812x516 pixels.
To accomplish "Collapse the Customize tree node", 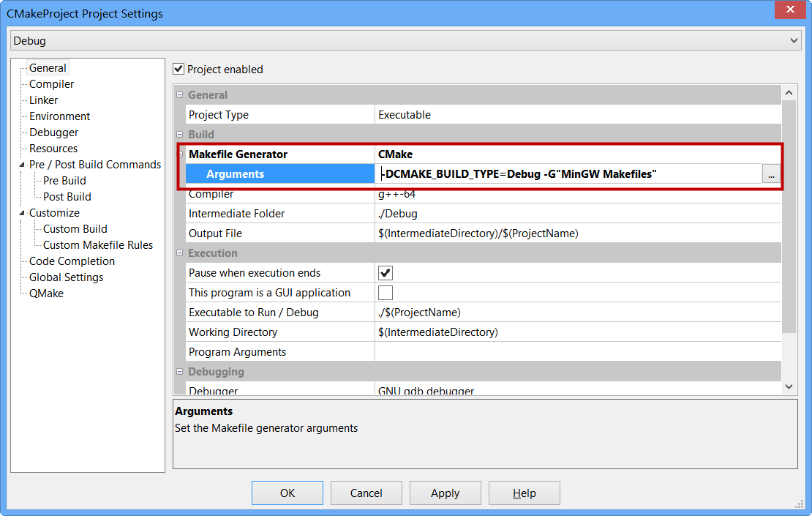I will [x=22, y=213].
